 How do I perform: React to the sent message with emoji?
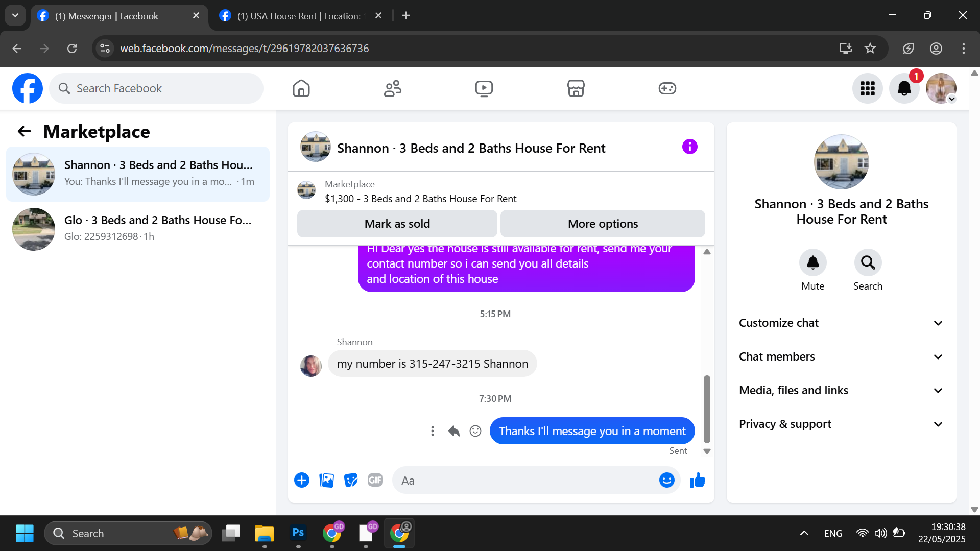tap(475, 431)
